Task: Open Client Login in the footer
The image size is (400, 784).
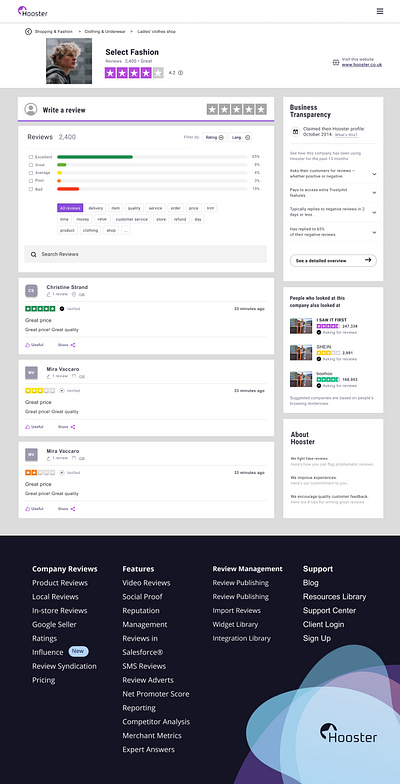Action: tap(324, 624)
